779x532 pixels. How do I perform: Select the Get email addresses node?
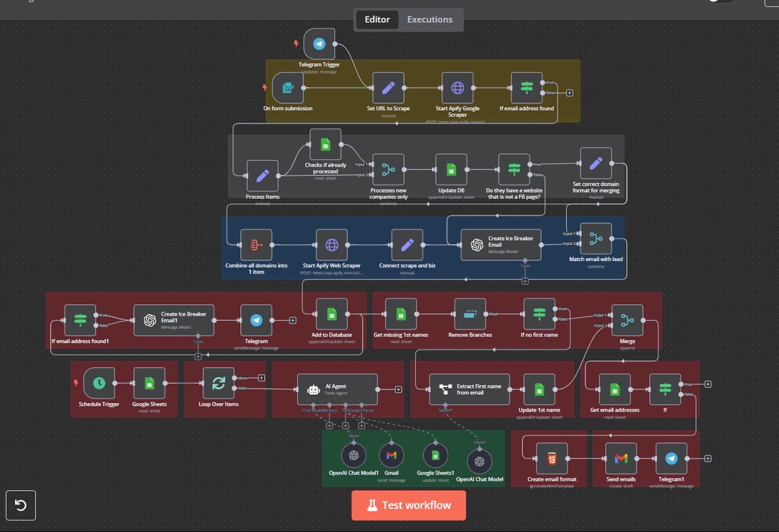615,389
